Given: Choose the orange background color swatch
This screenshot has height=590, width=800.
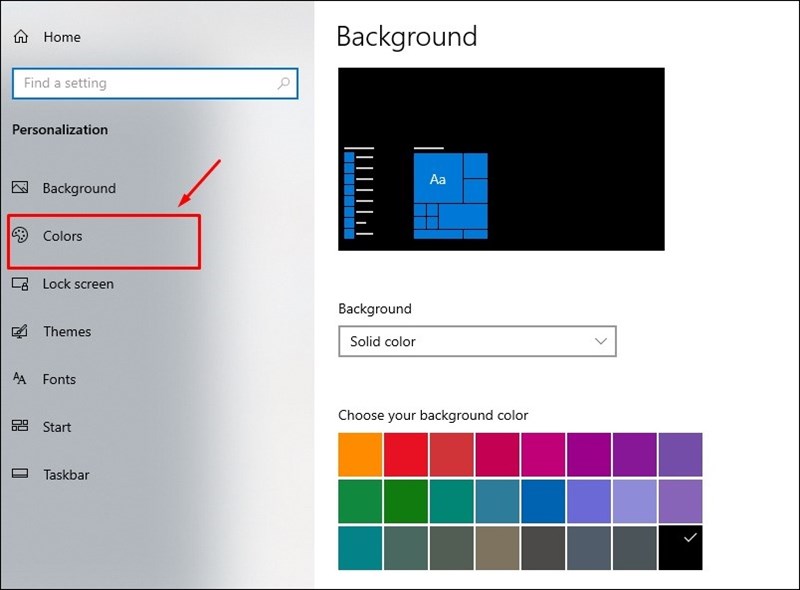Looking at the screenshot, I should (x=360, y=455).
